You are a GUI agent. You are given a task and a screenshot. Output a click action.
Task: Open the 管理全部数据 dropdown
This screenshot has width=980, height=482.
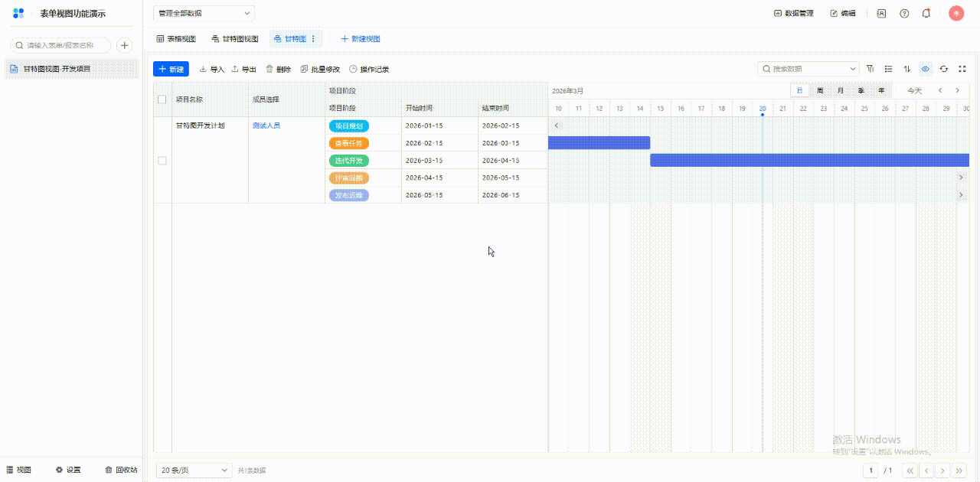tap(204, 13)
